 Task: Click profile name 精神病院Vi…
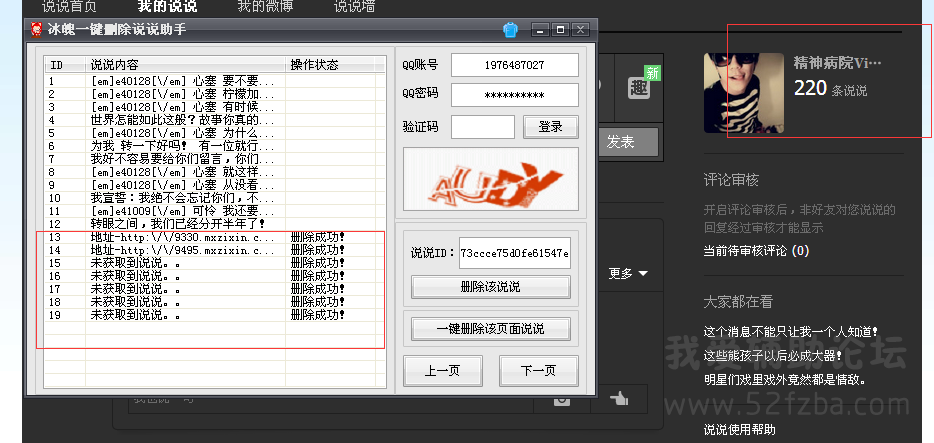837,63
